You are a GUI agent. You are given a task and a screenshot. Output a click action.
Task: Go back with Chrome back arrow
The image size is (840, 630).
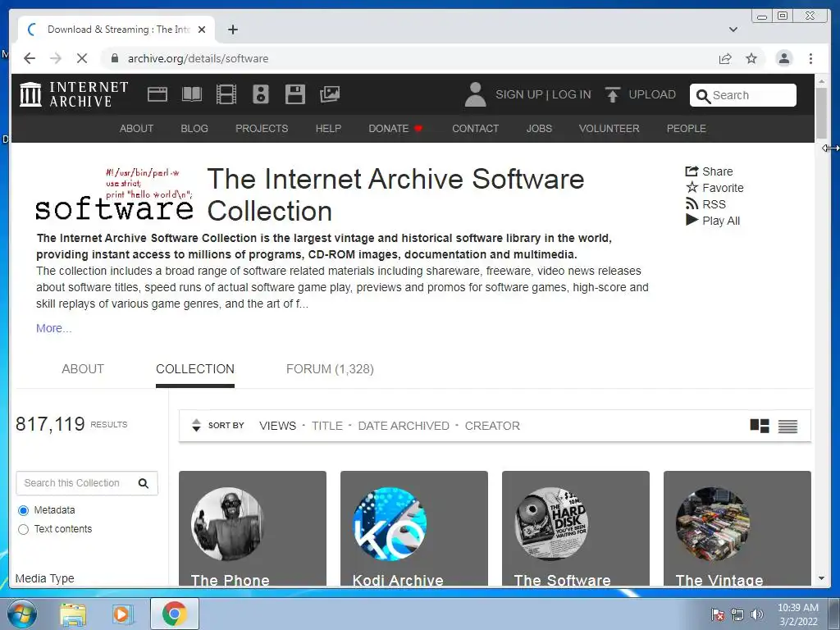(x=30, y=58)
